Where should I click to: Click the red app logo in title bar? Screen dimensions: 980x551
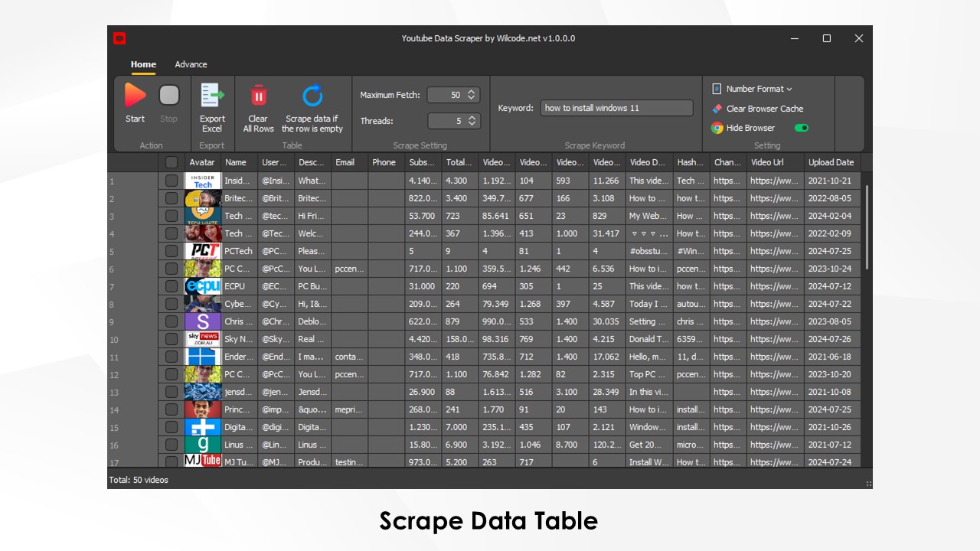(119, 38)
